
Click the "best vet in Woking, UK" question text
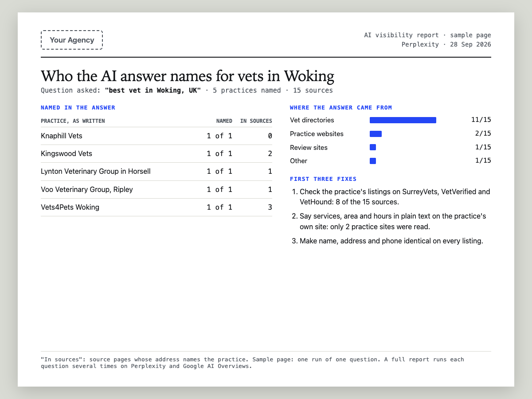point(153,90)
